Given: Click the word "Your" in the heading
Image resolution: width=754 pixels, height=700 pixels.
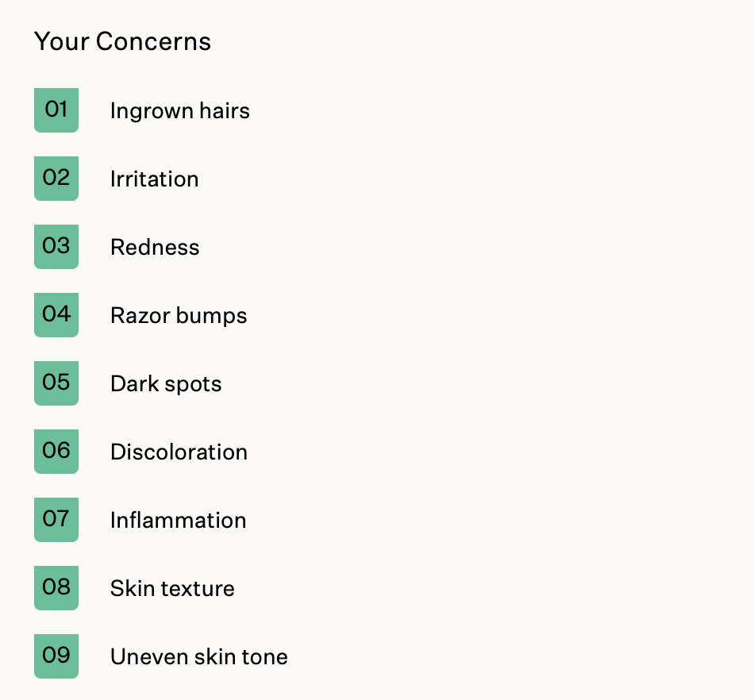Looking at the screenshot, I should [x=61, y=41].
